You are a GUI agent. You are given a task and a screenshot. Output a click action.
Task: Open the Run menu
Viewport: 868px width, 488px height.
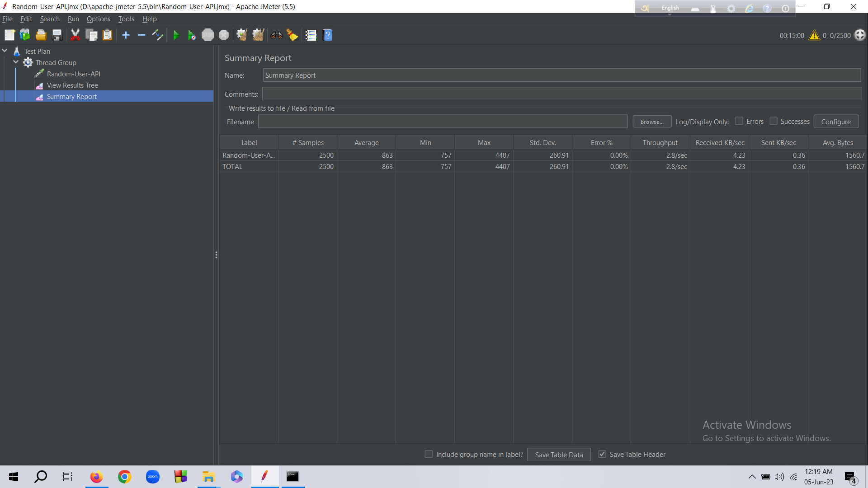[73, 19]
